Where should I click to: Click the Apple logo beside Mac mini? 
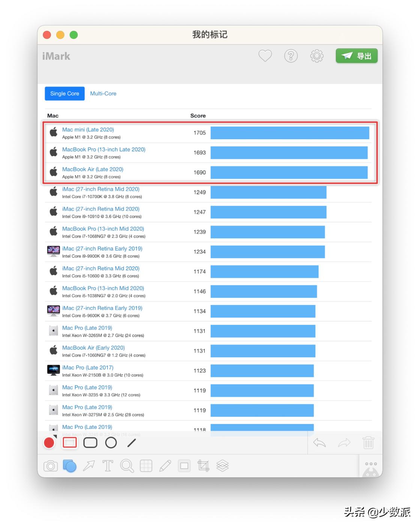[x=54, y=132]
